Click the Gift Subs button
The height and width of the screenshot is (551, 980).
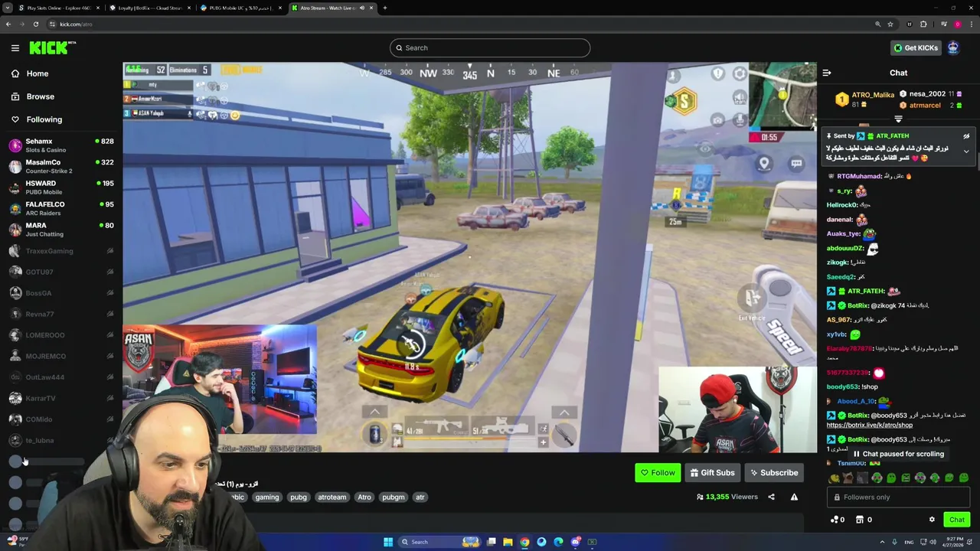click(x=712, y=472)
